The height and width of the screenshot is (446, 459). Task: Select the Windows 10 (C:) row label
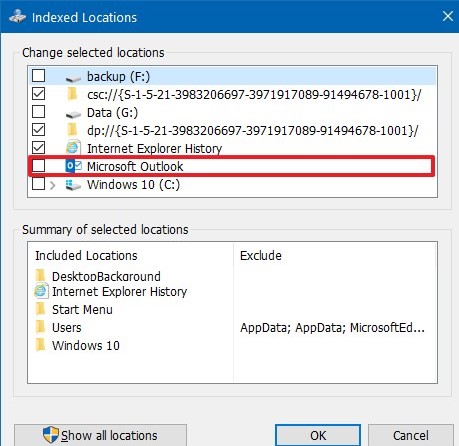(x=133, y=185)
